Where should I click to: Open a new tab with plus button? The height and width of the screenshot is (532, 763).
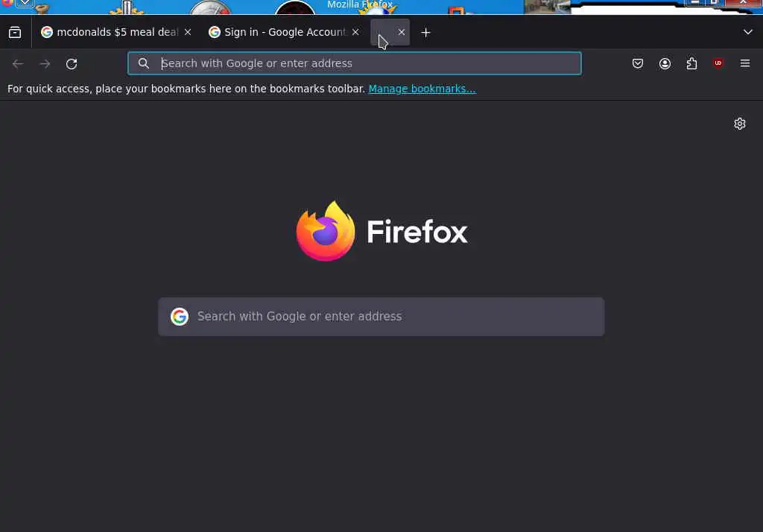click(425, 33)
